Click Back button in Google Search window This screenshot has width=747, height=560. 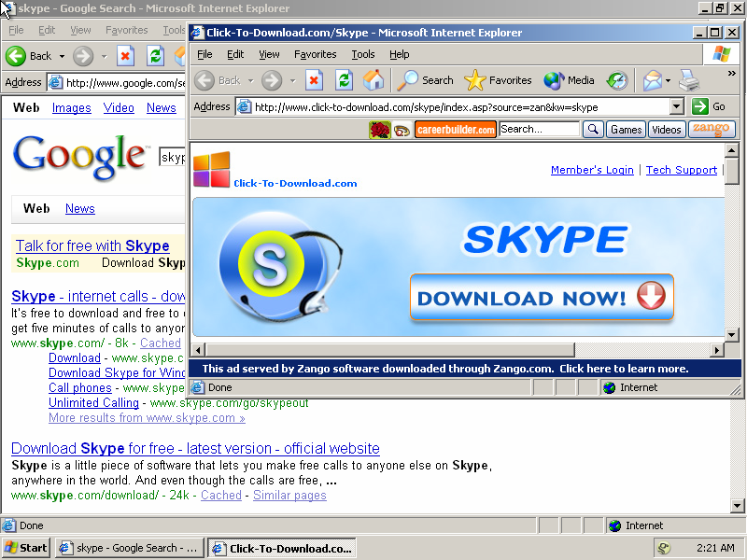tap(29, 56)
